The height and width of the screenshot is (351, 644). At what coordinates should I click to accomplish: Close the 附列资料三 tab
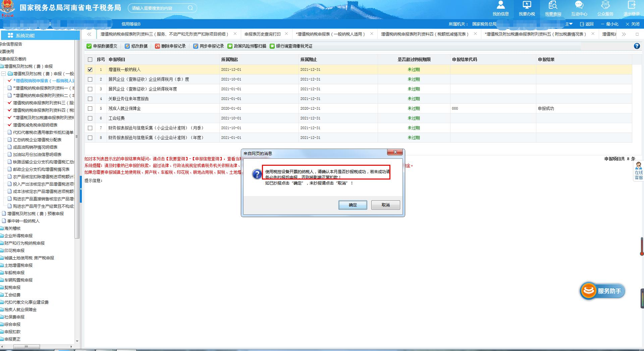pyautogui.click(x=235, y=34)
